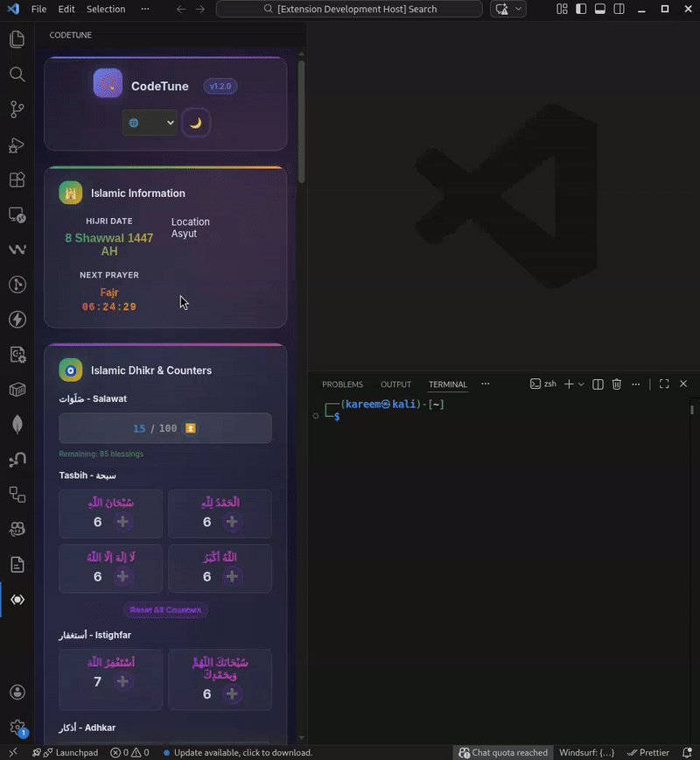Toggle the secondary side bar
Image resolution: width=700 pixels, height=760 pixels.
pyautogui.click(x=619, y=9)
